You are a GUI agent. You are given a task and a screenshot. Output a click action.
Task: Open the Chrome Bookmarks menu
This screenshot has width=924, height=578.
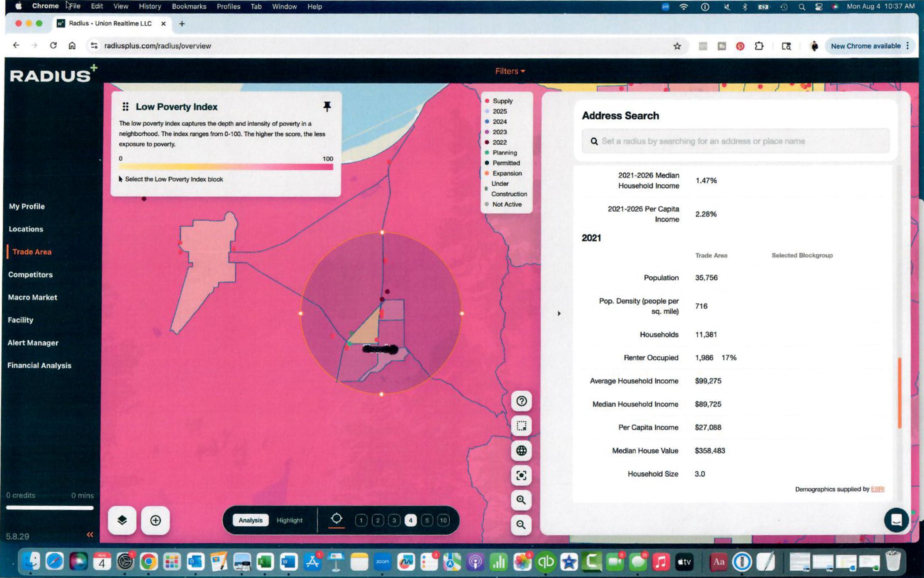click(x=189, y=7)
